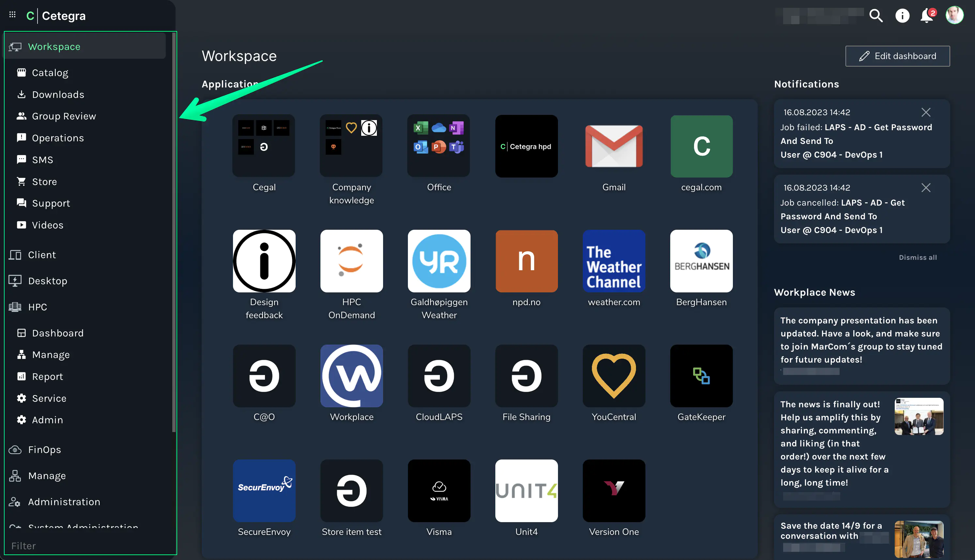This screenshot has height=560, width=975.
Task: Open the user profile avatar
Action: coord(955,15)
